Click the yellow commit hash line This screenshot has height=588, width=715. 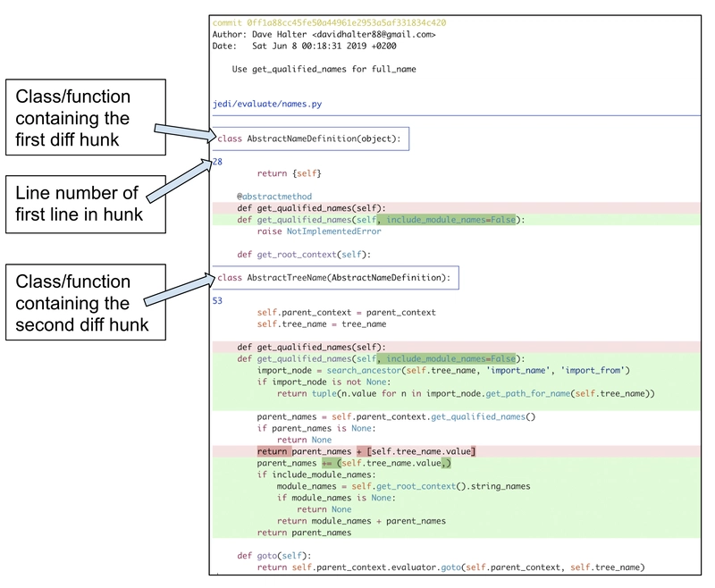tap(329, 22)
